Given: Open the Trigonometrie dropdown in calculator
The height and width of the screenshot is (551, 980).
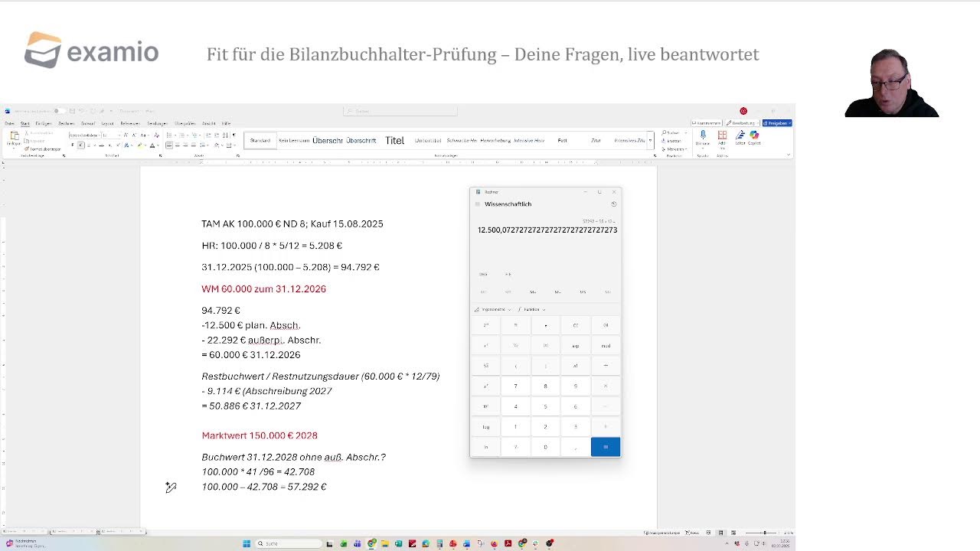Looking at the screenshot, I should click(492, 309).
